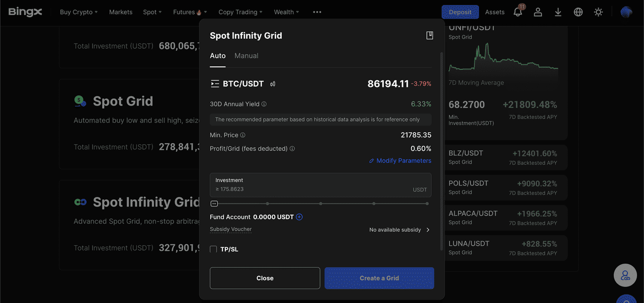Open the user profile icon
644x303 pixels.
[538, 12]
